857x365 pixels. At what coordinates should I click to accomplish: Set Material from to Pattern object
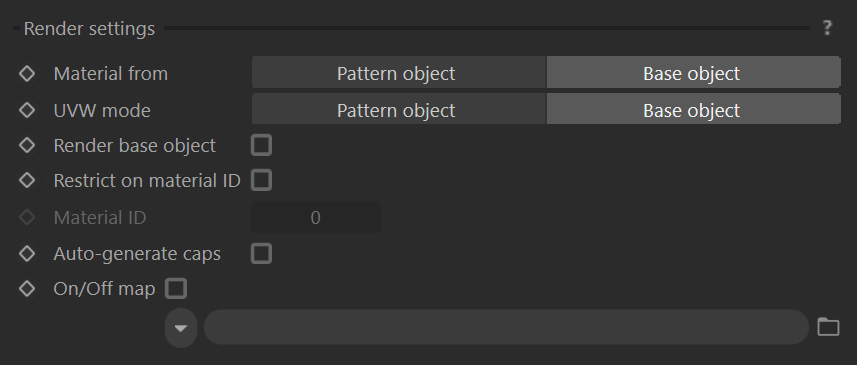(x=398, y=73)
